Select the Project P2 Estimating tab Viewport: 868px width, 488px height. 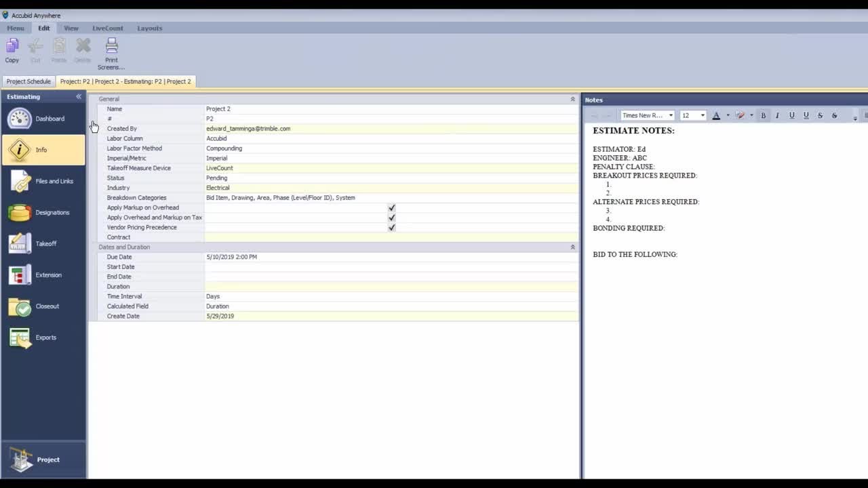[x=125, y=81]
